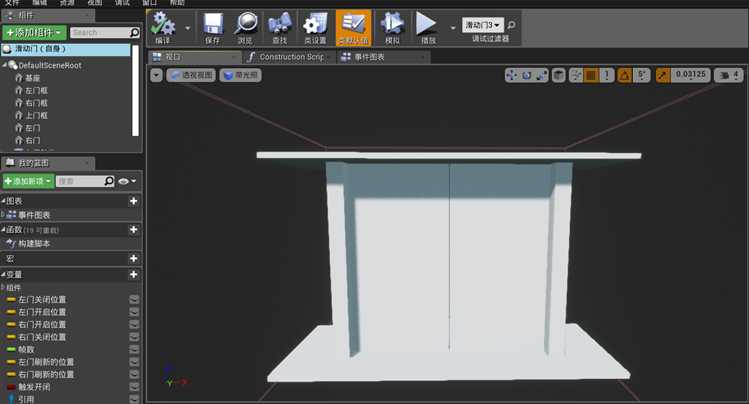Open the Compile options dropdown arrow
This screenshot has width=749, height=404.
[x=187, y=28]
